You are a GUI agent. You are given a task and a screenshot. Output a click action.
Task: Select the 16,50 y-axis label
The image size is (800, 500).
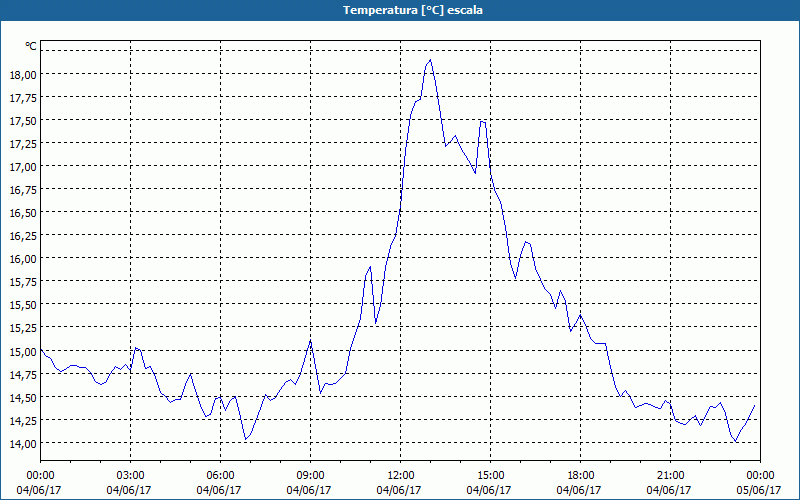tap(23, 213)
